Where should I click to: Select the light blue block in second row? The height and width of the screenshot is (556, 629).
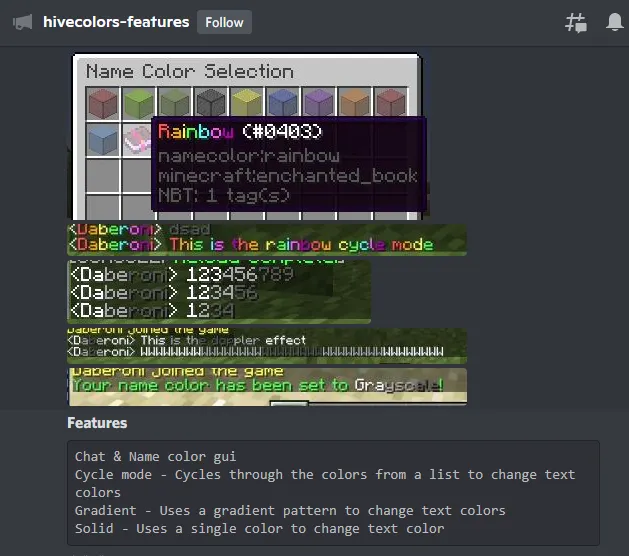point(102,139)
